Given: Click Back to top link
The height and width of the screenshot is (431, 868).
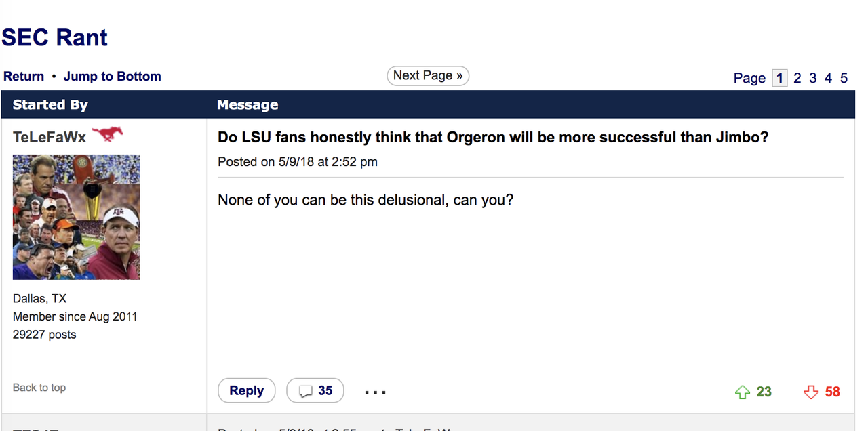Looking at the screenshot, I should click(39, 388).
